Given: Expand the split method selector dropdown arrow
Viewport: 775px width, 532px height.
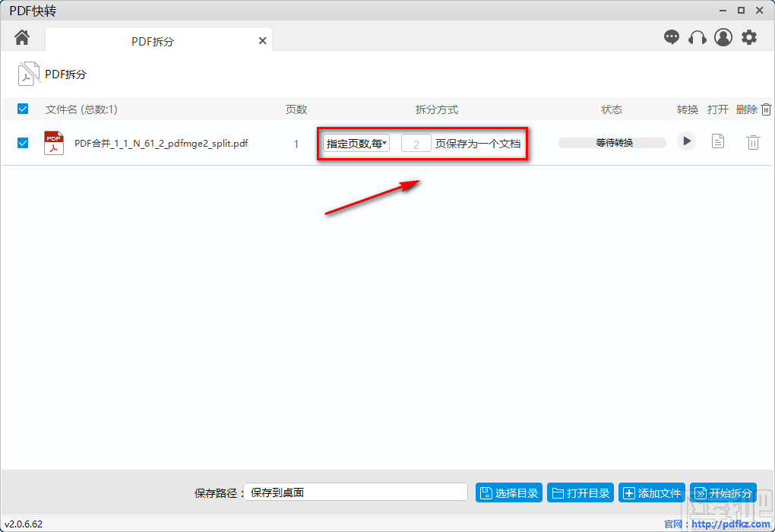Looking at the screenshot, I should [384, 142].
